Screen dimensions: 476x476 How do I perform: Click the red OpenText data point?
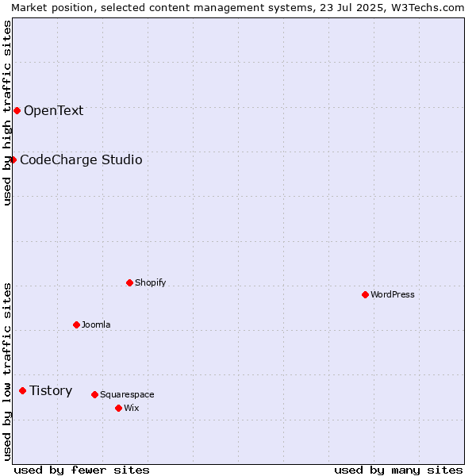(x=17, y=111)
